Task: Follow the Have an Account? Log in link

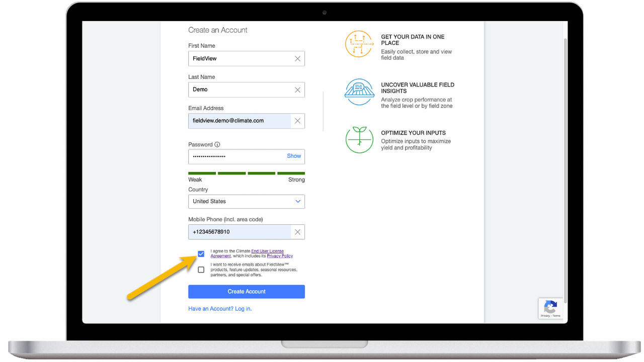Action: pyautogui.click(x=220, y=309)
